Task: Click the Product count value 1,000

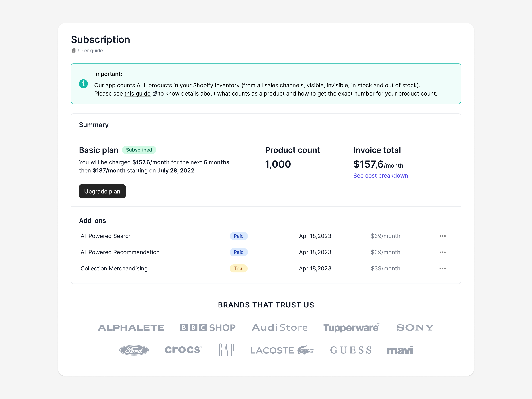Action: click(x=278, y=164)
